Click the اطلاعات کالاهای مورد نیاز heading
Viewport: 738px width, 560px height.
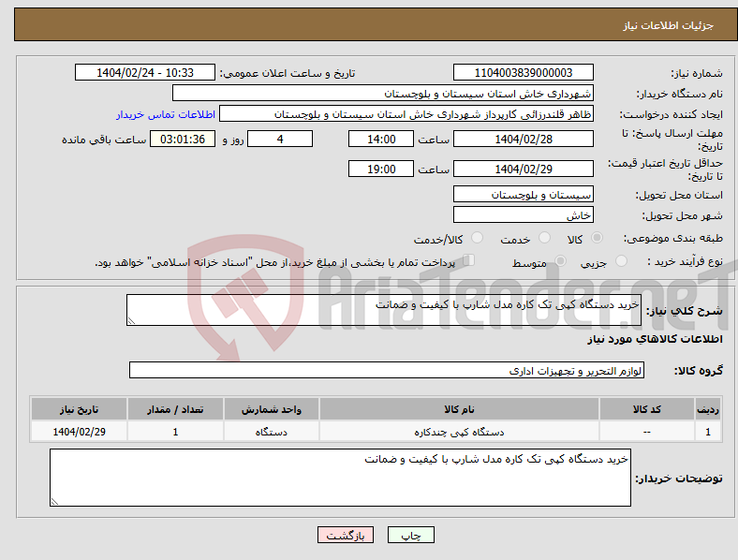pos(655,339)
